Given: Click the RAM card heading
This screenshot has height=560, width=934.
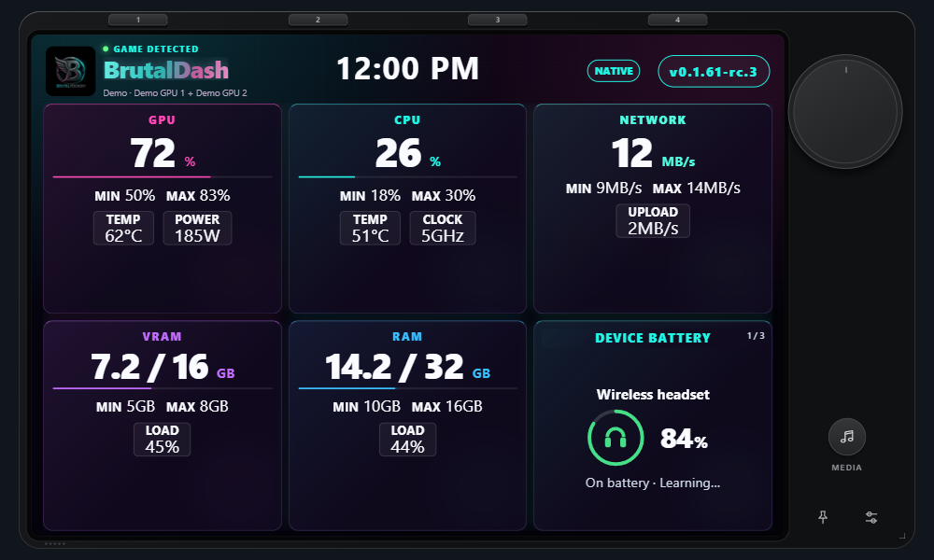Looking at the screenshot, I should (x=407, y=336).
